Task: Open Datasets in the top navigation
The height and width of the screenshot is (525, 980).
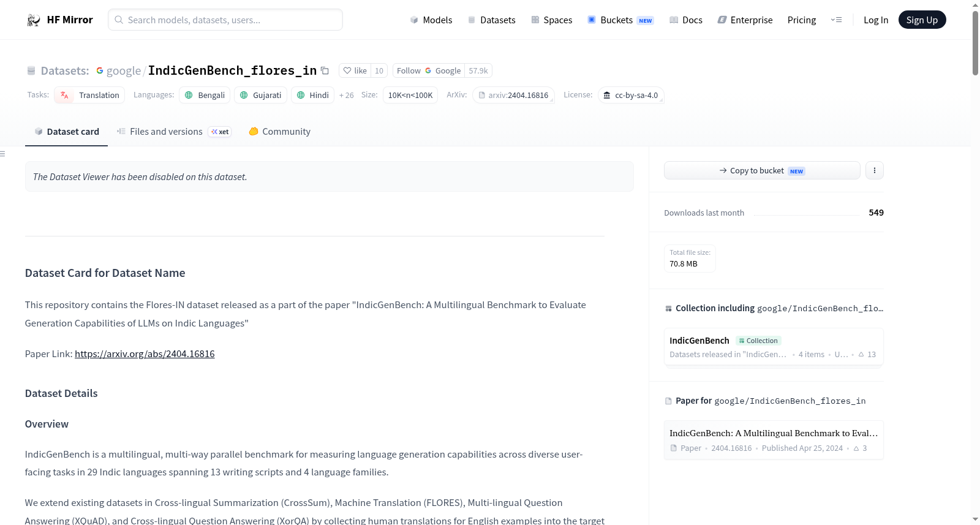Action: 491,20
